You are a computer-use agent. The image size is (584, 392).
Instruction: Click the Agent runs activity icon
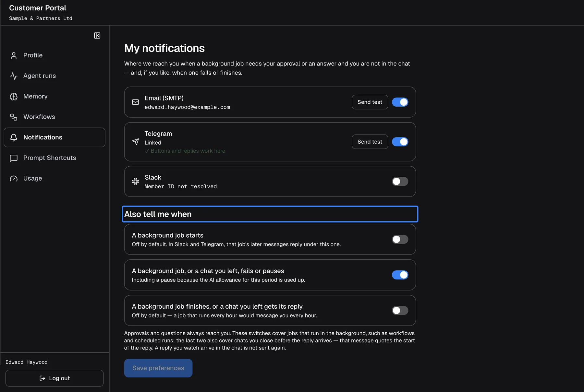pos(14,76)
